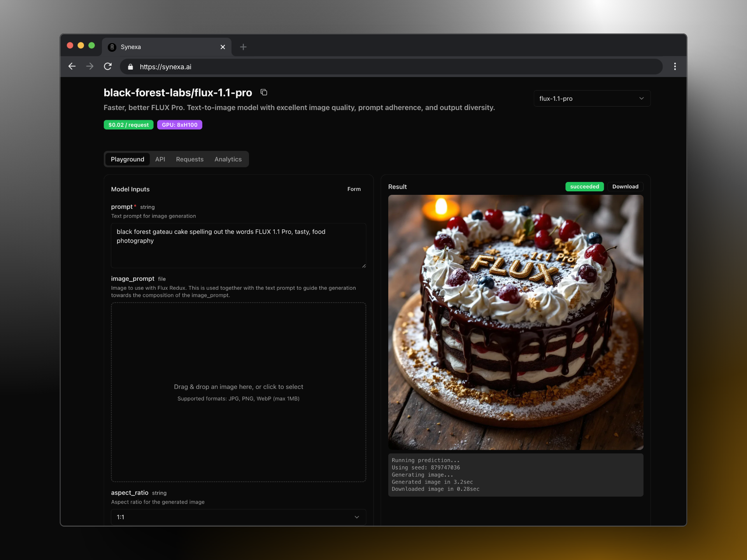Open a new tab with the plus icon
The width and height of the screenshot is (747, 560).
coord(243,47)
